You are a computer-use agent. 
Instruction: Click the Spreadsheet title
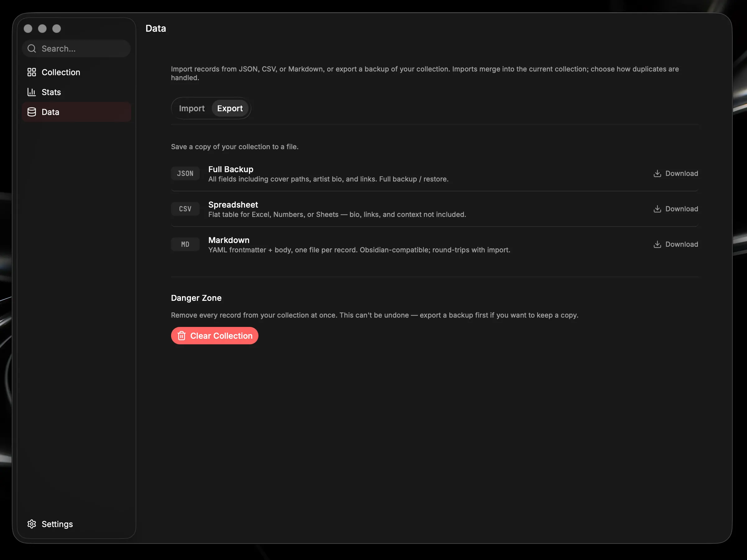click(233, 204)
